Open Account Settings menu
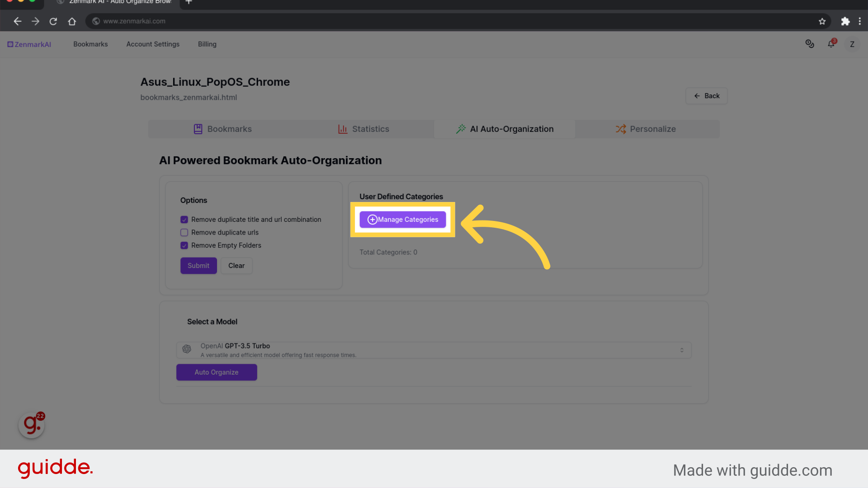The width and height of the screenshot is (868, 488). pos(153,44)
